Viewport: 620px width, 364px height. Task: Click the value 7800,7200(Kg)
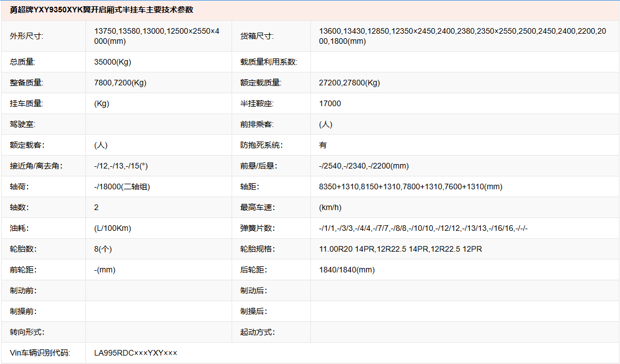pos(120,83)
